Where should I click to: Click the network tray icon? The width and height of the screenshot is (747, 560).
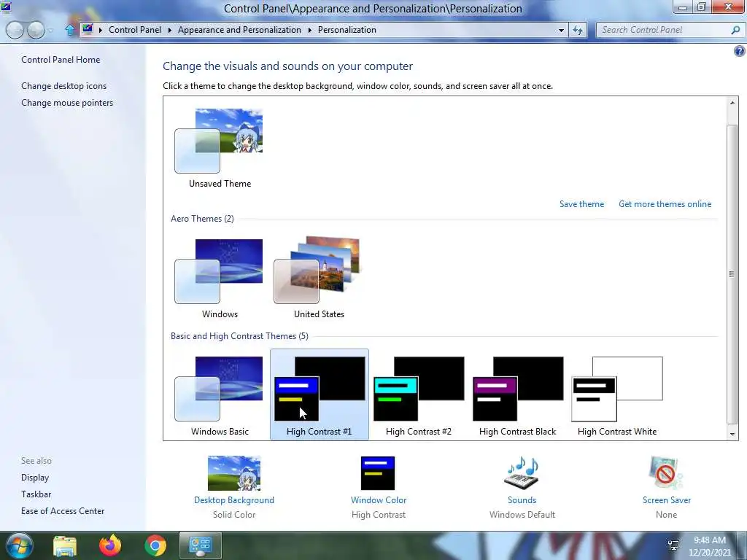click(673, 545)
